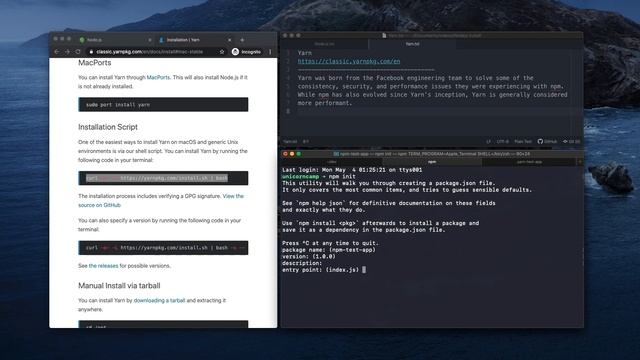640x360 pixels.
Task: Switch to the first tab in Atom editor
Action: 324,44
